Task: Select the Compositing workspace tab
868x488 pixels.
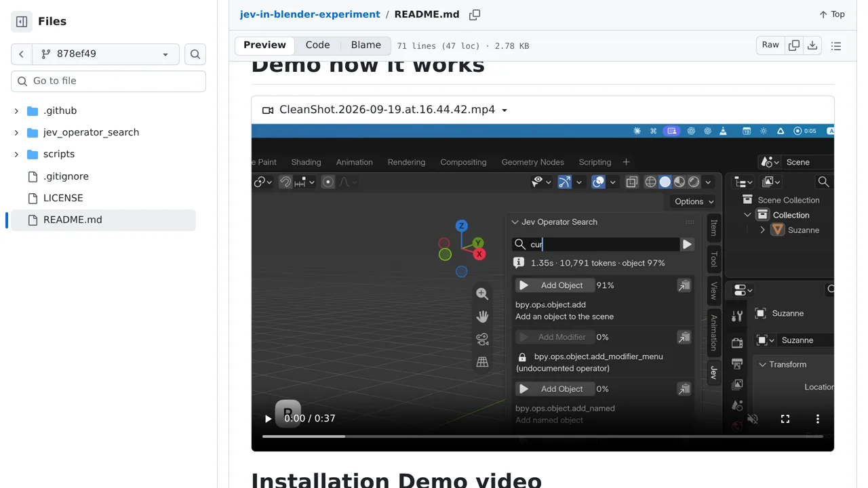Action: click(463, 162)
